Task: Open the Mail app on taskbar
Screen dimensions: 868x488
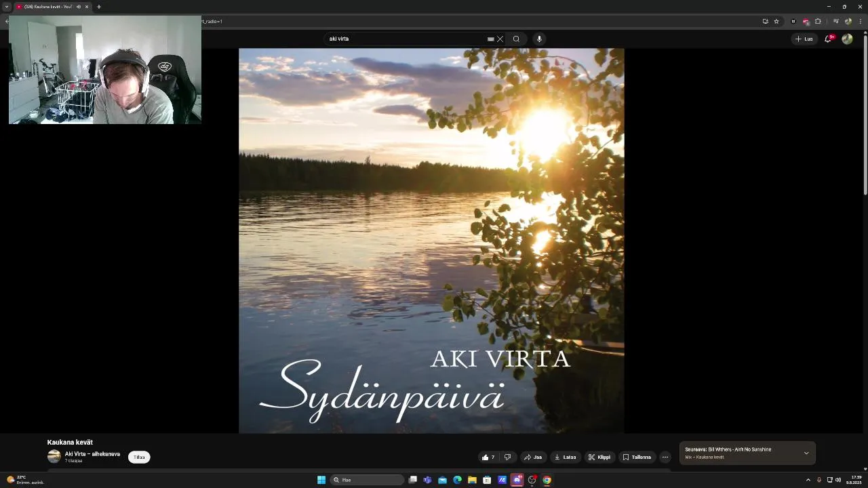Action: click(442, 480)
